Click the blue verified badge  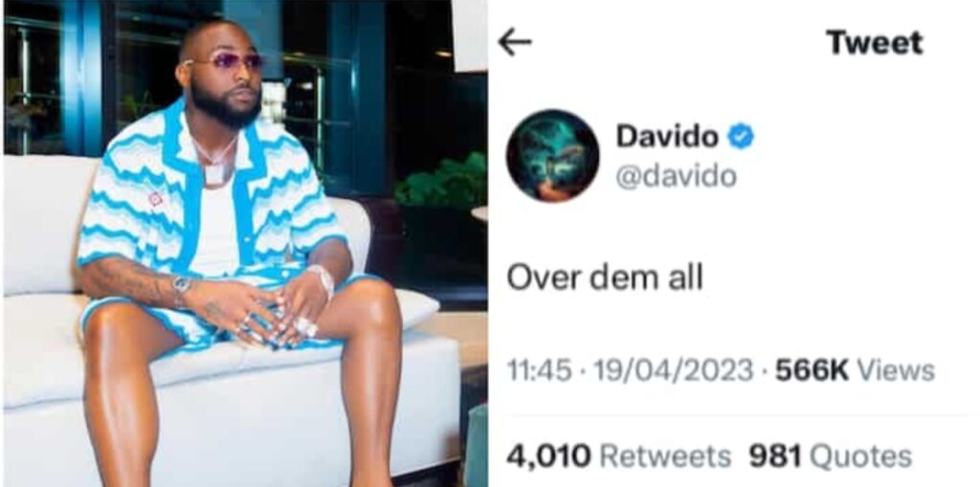(741, 136)
